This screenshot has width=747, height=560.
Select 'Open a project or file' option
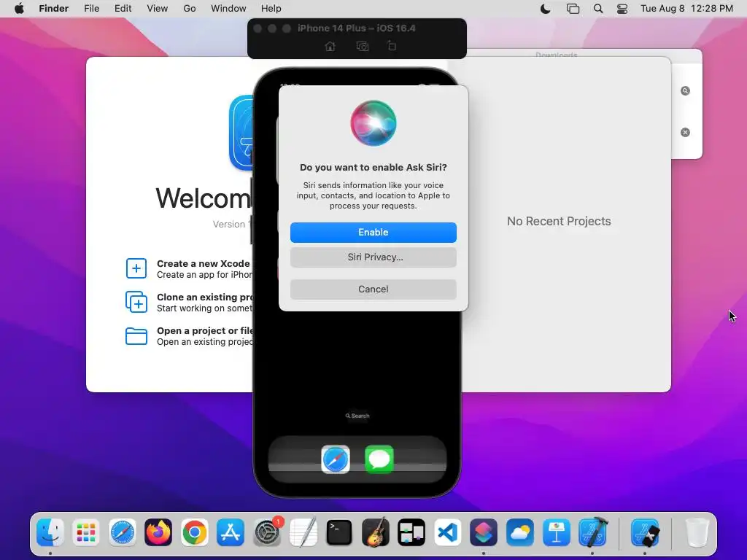205,336
